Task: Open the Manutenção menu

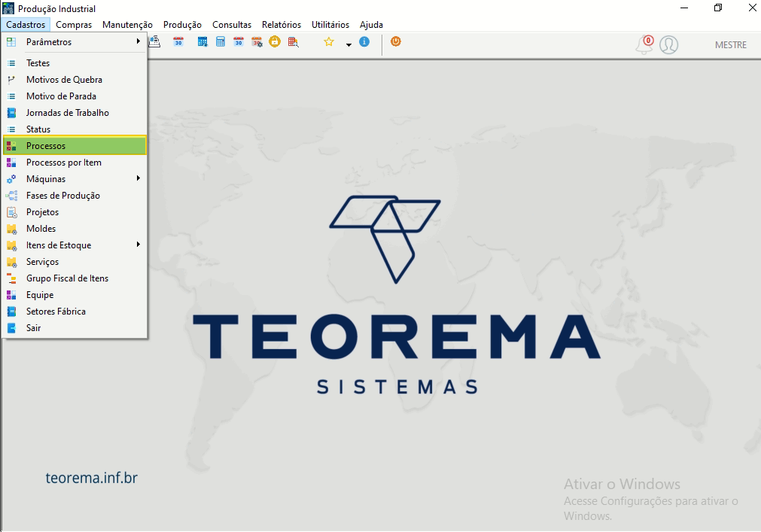Action: click(x=127, y=25)
